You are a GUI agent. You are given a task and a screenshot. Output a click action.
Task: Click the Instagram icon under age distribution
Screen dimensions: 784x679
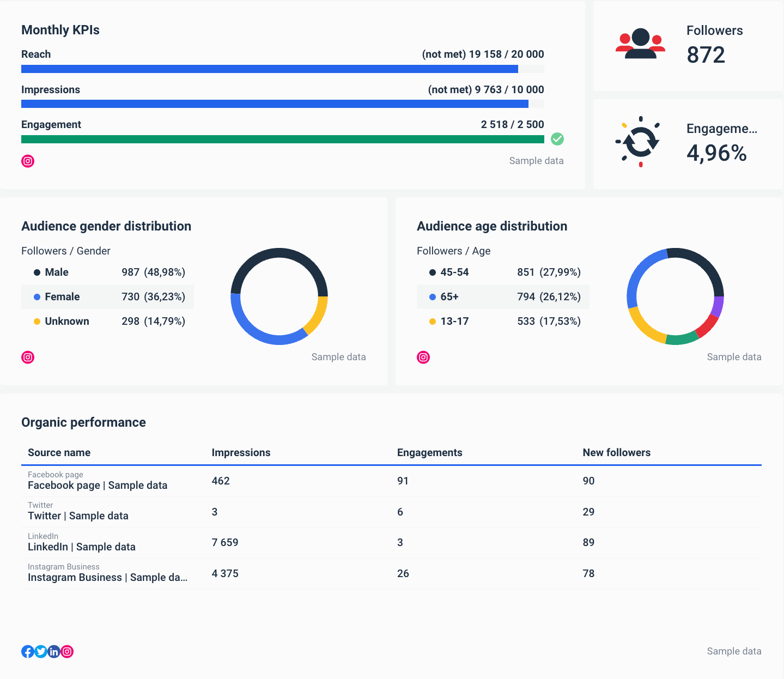pos(423,357)
